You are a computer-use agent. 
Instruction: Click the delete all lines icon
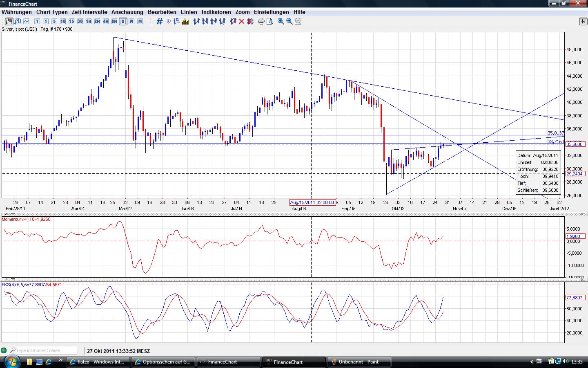coord(250,21)
